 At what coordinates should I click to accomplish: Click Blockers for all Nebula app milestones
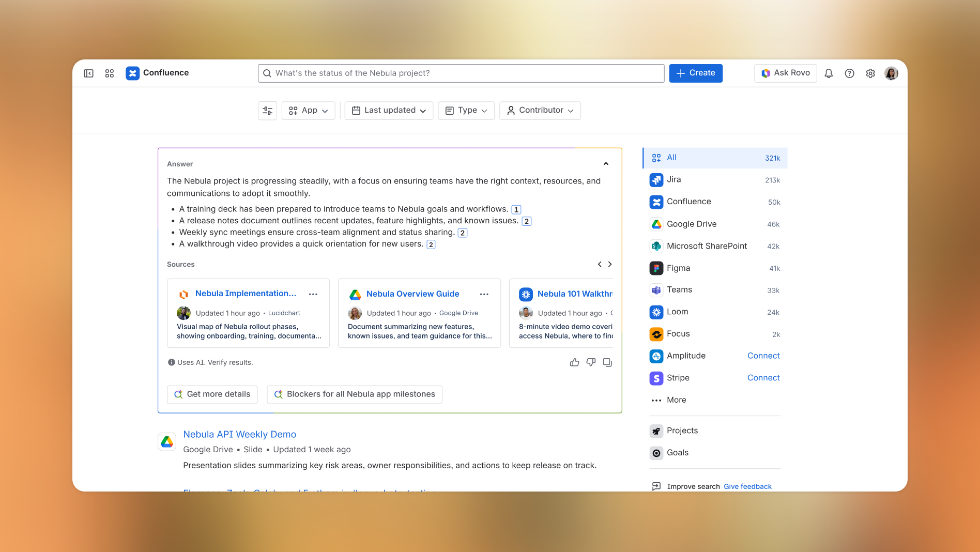click(355, 394)
